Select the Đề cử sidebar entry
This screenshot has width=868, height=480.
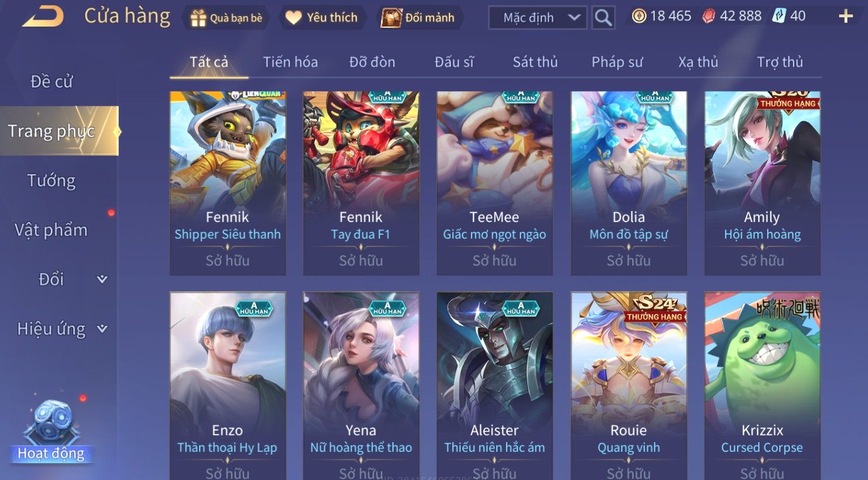[x=51, y=81]
